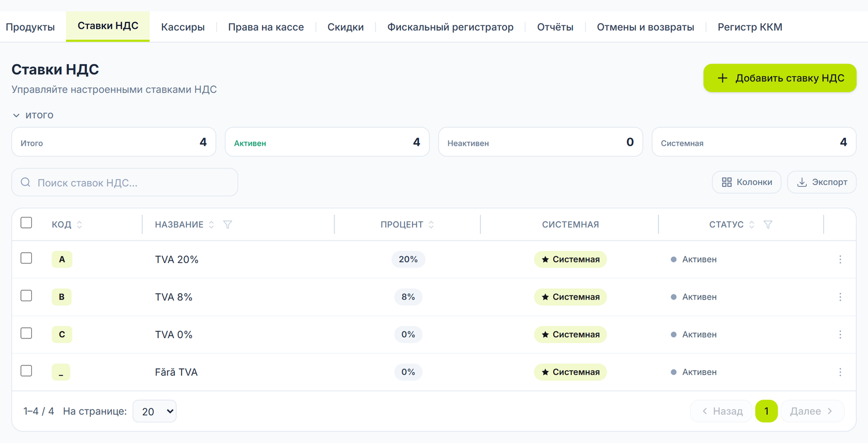868x443 pixels.
Task: Open row actions menu for Fără TVA
Action: tap(840, 372)
